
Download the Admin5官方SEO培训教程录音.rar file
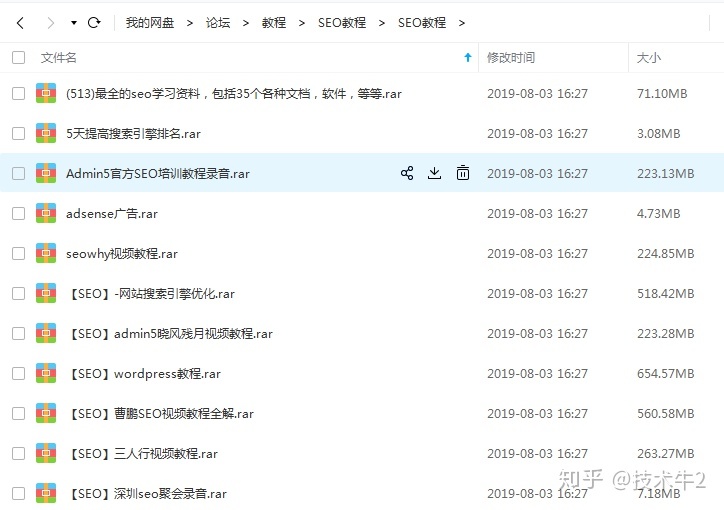[x=434, y=173]
